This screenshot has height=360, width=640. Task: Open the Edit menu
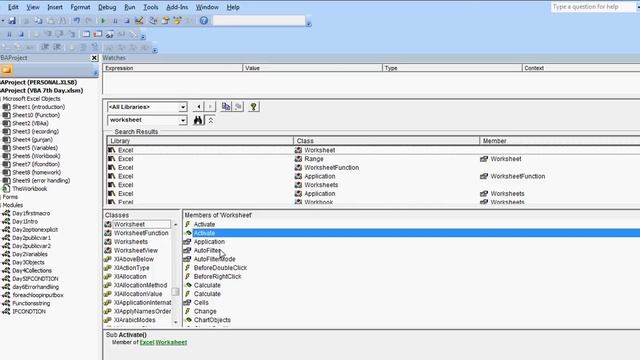tap(13, 7)
